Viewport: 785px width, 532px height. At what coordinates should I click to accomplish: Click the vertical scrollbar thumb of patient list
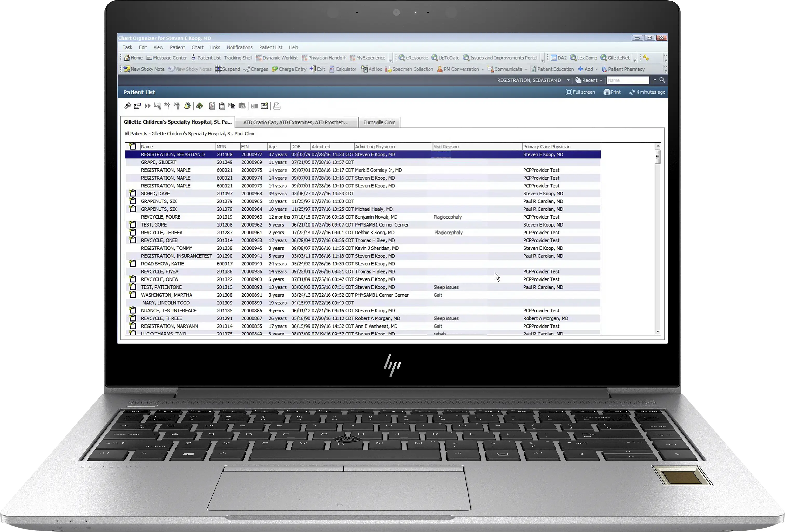[657, 157]
